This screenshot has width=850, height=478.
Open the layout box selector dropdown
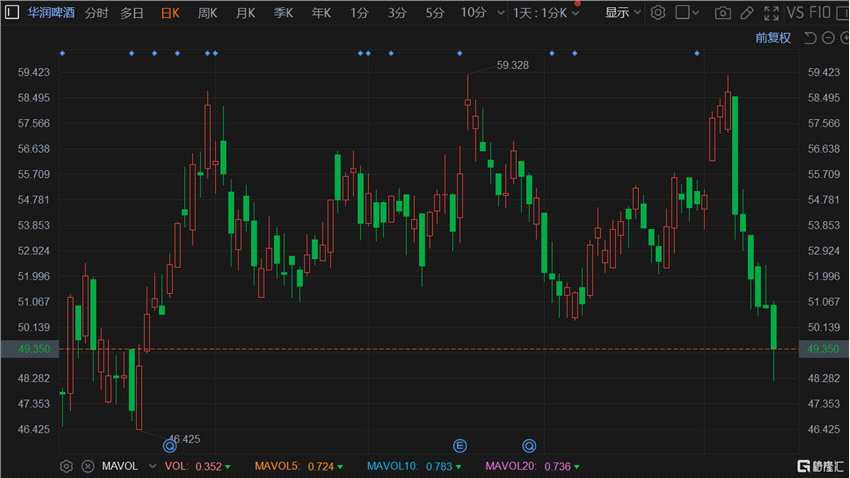click(x=687, y=12)
